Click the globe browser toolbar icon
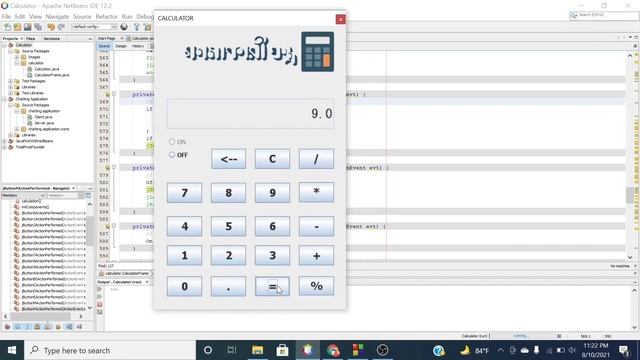The width and height of the screenshot is (640, 360). [124, 27]
